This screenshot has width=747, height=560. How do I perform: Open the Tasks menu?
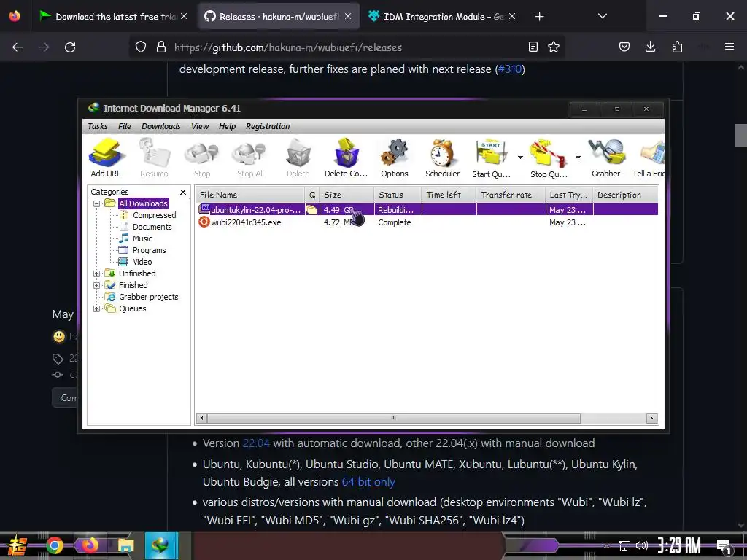click(98, 126)
